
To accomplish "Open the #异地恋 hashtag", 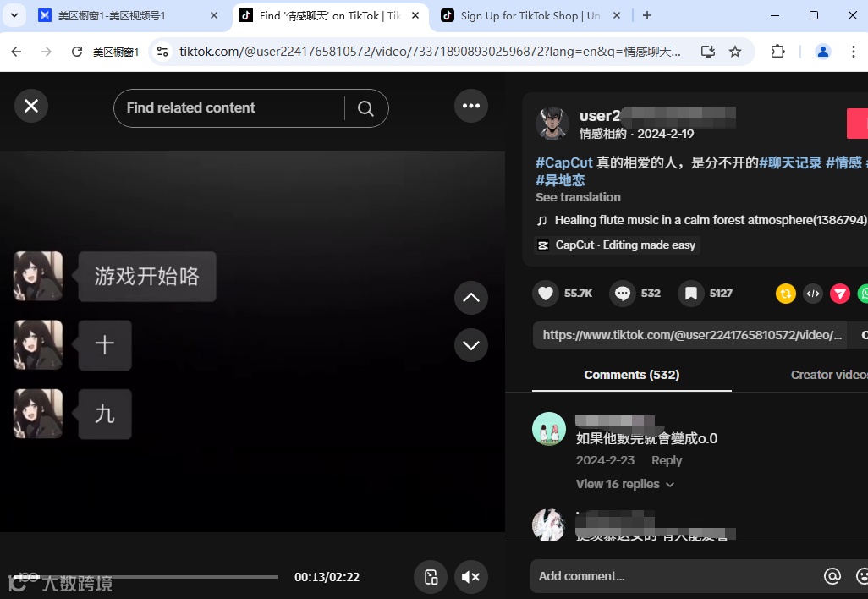I will pyautogui.click(x=560, y=180).
